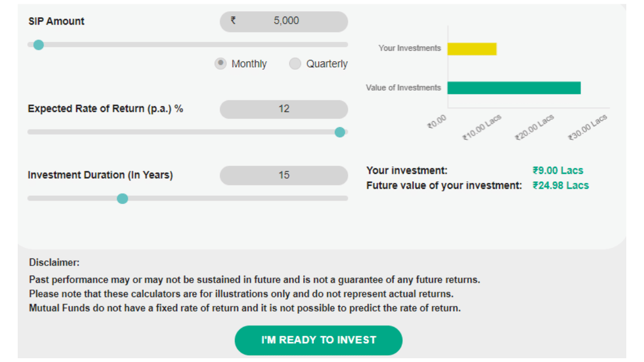Viewport: 644px width, 362px height.
Task: Click the Disclaimer heading text
Action: 54,263
